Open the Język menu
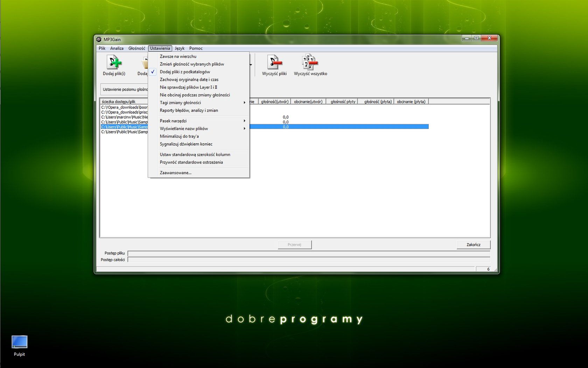Screen dimensions: 588x368 [180, 48]
